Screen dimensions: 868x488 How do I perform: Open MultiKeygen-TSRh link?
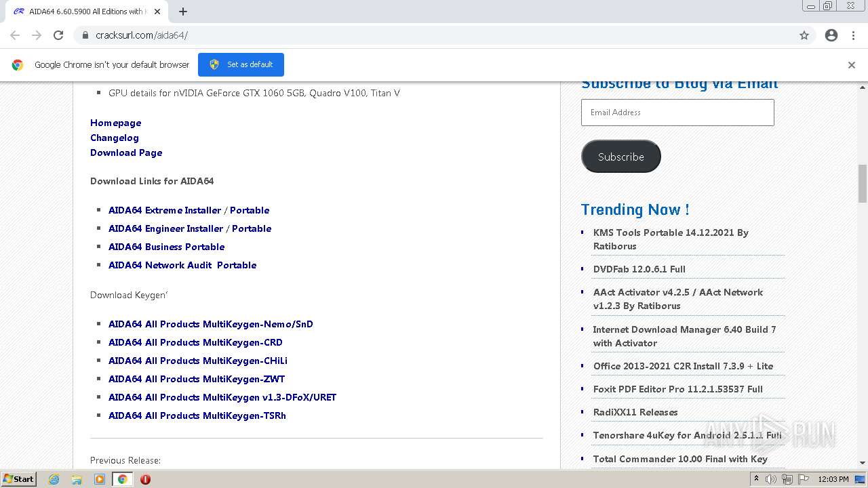(197, 415)
